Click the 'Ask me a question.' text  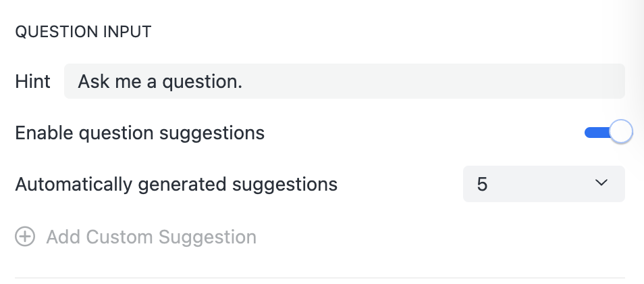click(160, 82)
